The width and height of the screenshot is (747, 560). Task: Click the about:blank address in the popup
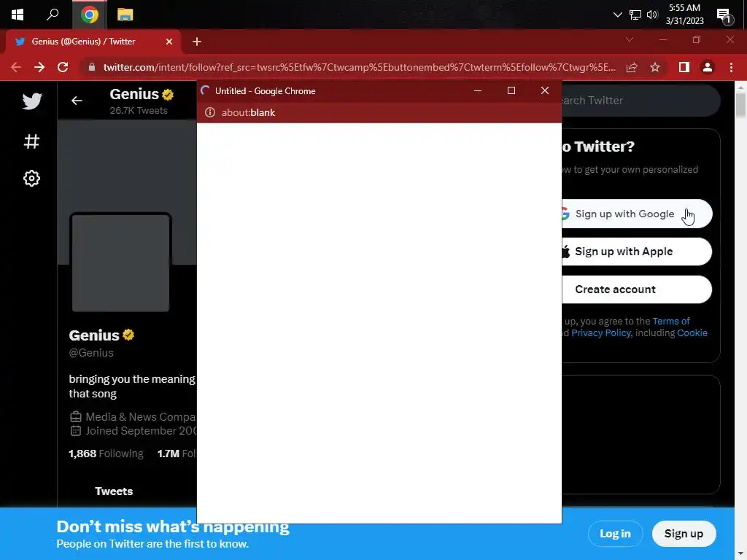click(248, 113)
